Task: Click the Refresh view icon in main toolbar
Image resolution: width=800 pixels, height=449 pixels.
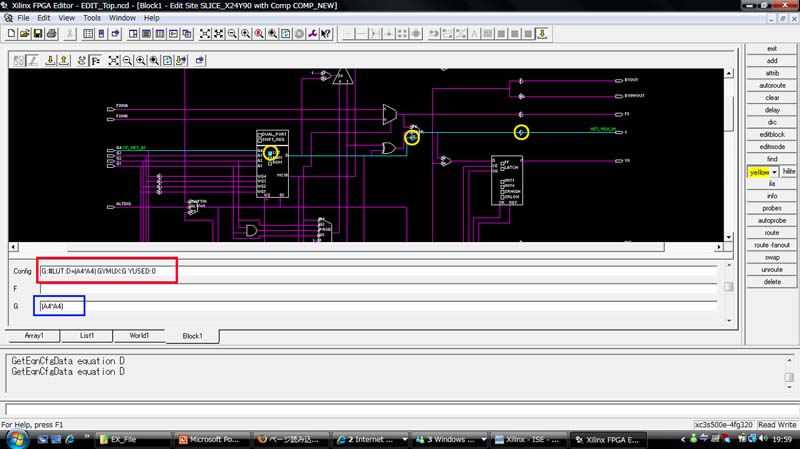Action: pyautogui.click(x=286, y=34)
